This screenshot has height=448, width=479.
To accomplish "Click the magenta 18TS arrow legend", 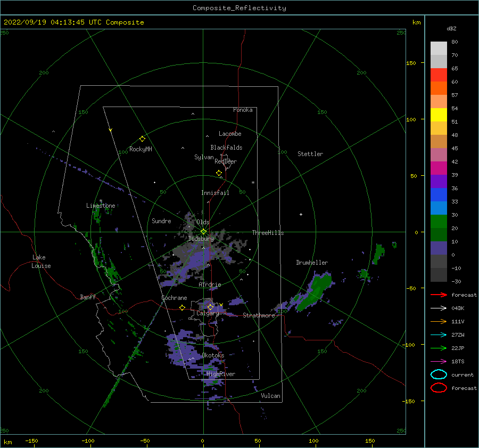I will (439, 362).
